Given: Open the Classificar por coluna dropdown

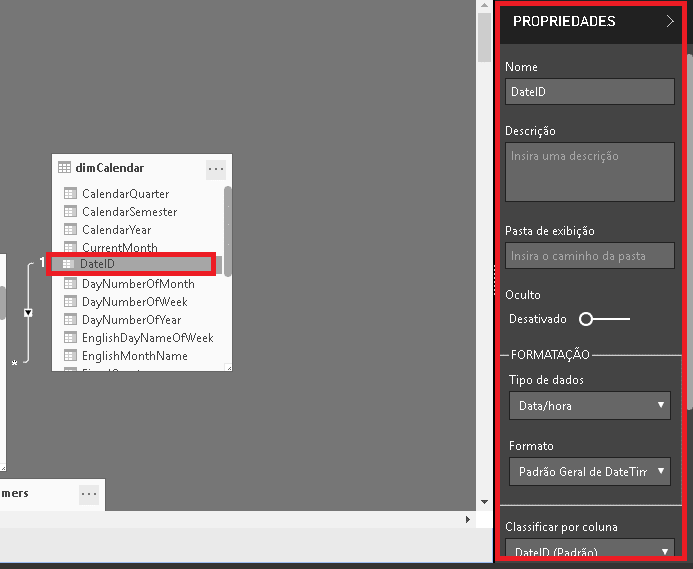Looking at the screenshot, I should (x=590, y=549).
